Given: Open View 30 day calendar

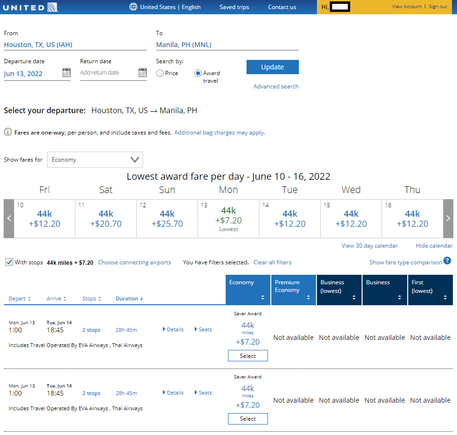Looking at the screenshot, I should point(369,246).
